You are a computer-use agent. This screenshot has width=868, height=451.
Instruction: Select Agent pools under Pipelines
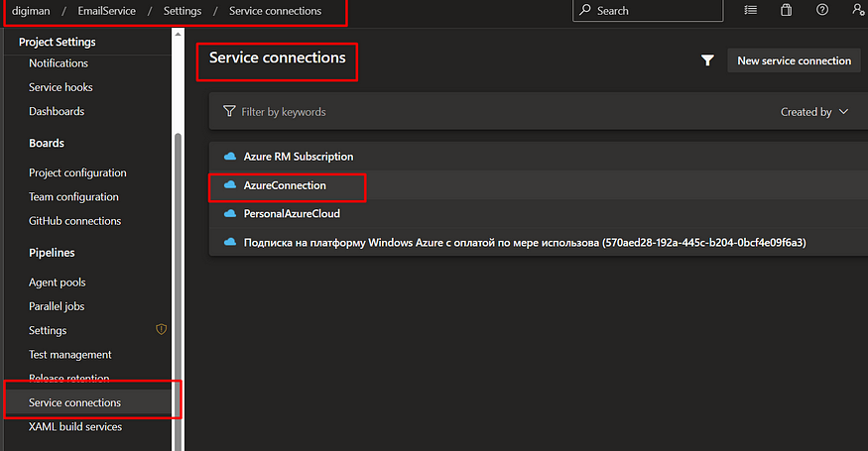(x=57, y=282)
